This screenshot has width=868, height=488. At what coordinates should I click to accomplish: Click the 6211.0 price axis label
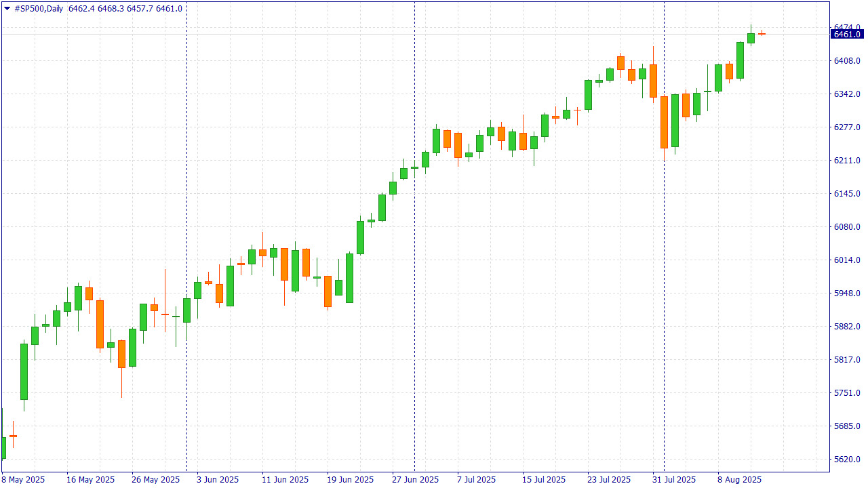pyautogui.click(x=847, y=161)
